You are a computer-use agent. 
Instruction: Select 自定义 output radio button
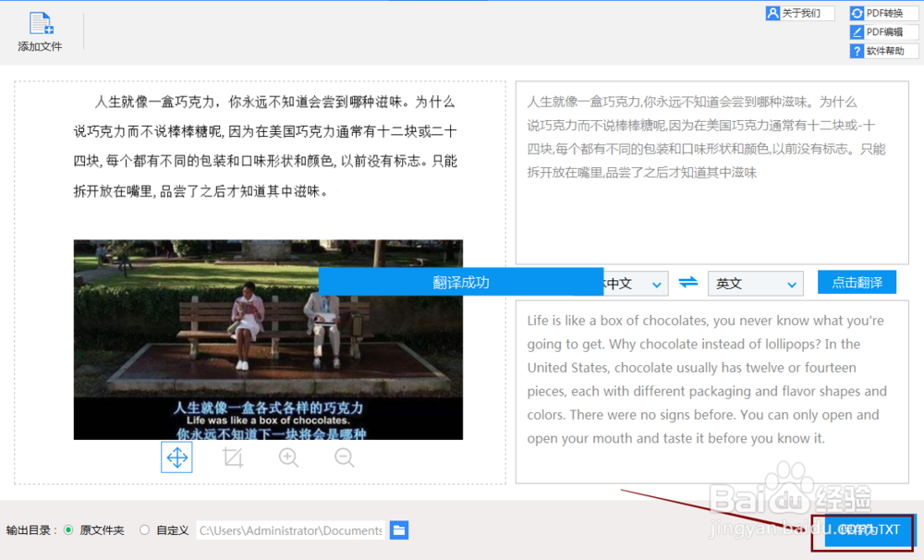pyautogui.click(x=144, y=530)
